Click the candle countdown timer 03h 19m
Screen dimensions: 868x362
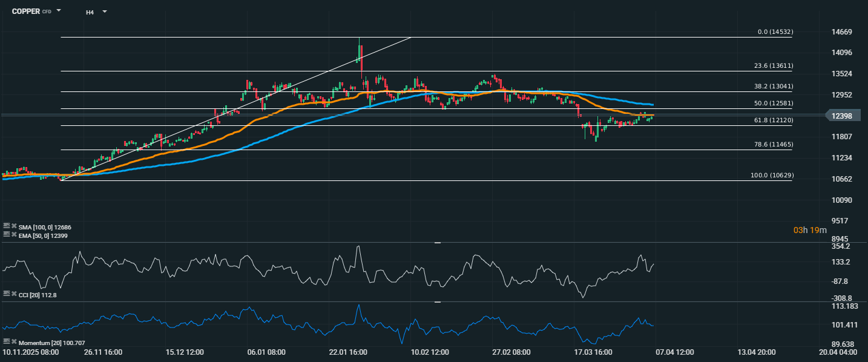(810, 230)
